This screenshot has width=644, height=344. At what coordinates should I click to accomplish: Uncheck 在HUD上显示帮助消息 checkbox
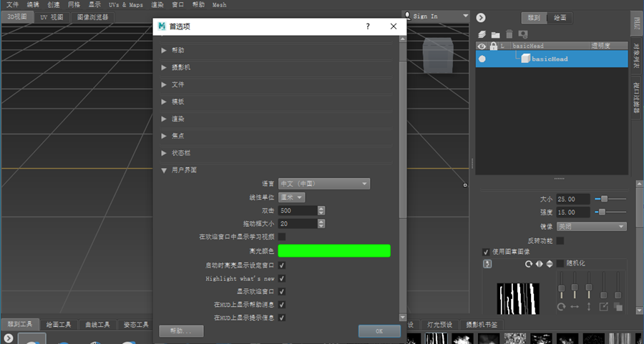282,305
